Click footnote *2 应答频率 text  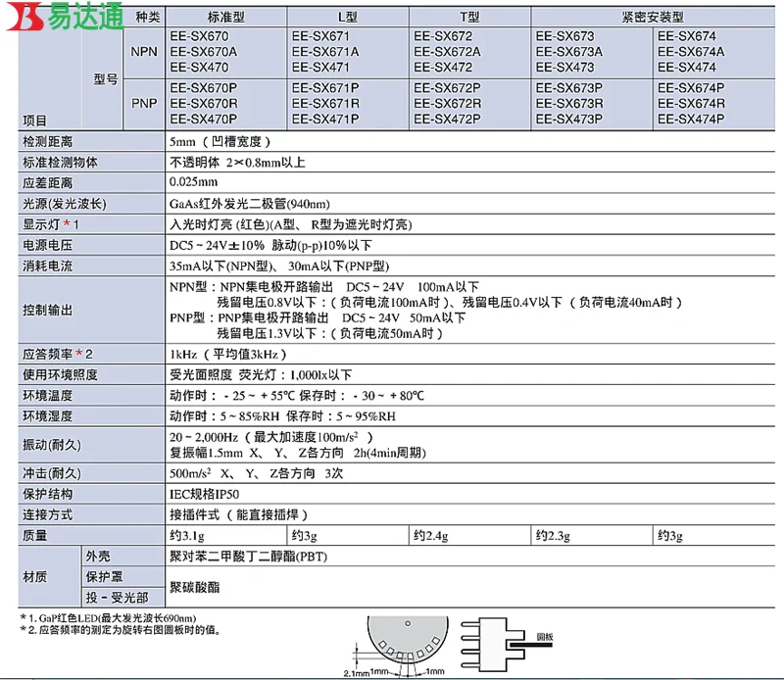(x=120, y=629)
